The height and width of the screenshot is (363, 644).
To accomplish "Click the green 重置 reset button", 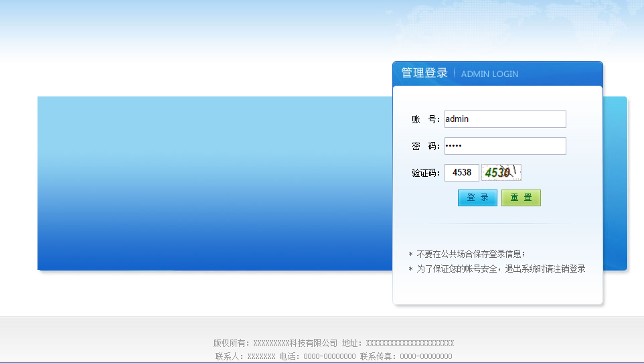I will [521, 198].
